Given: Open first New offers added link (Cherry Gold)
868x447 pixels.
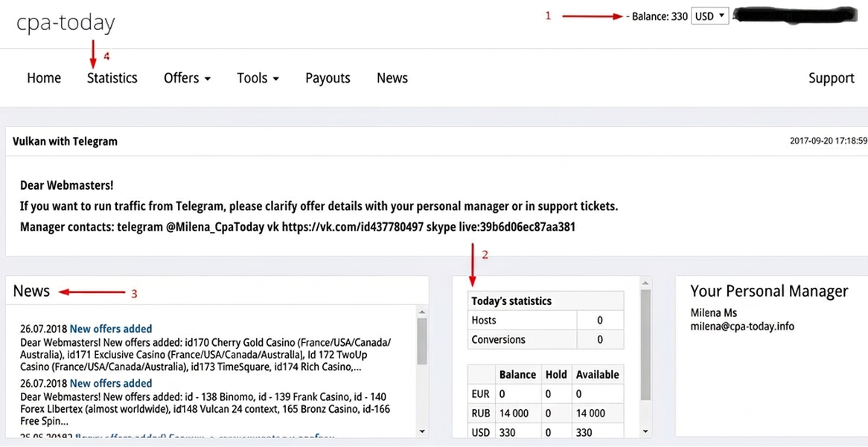Looking at the screenshot, I should 111,329.
